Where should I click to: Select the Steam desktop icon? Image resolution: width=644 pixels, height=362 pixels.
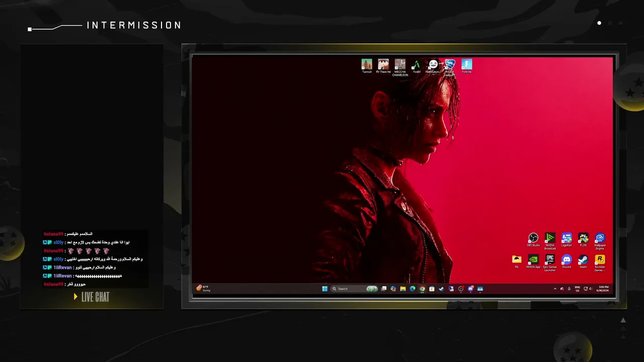583,261
